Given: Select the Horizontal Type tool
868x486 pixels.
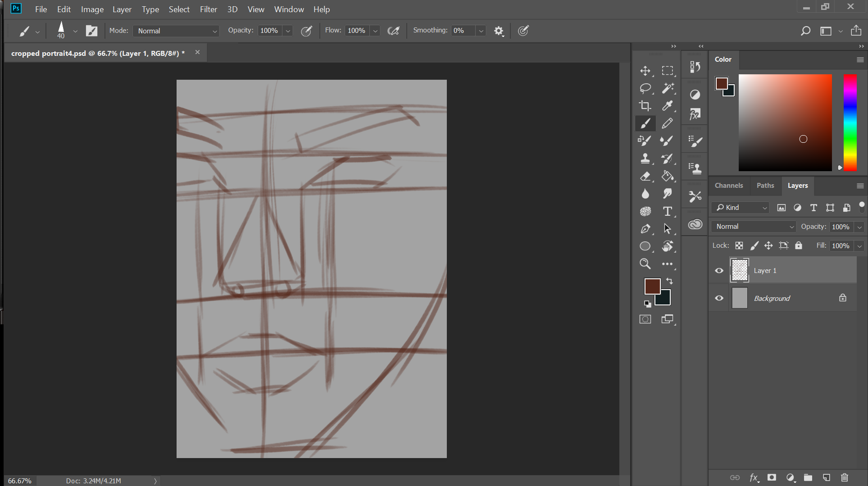Looking at the screenshot, I should (x=667, y=211).
